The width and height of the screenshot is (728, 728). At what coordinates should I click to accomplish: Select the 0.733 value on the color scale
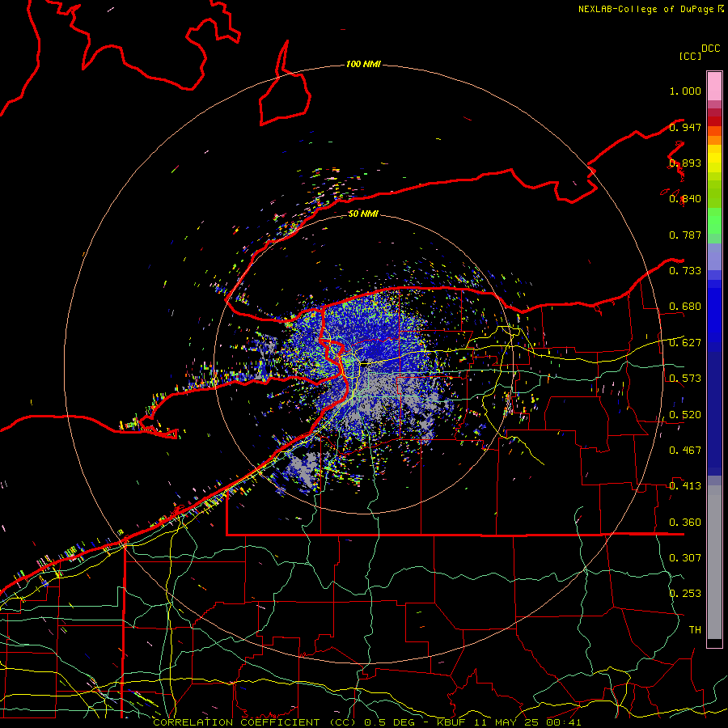(685, 271)
